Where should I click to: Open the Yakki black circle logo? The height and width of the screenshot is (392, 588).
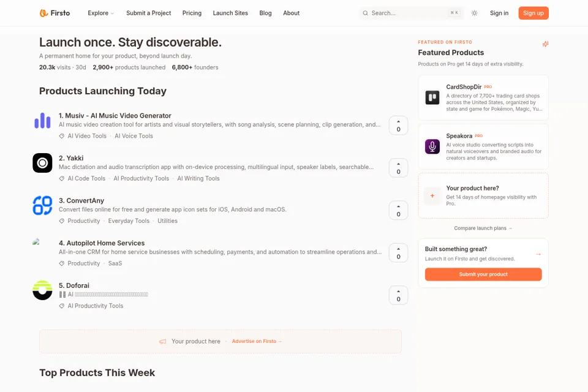tap(42, 163)
